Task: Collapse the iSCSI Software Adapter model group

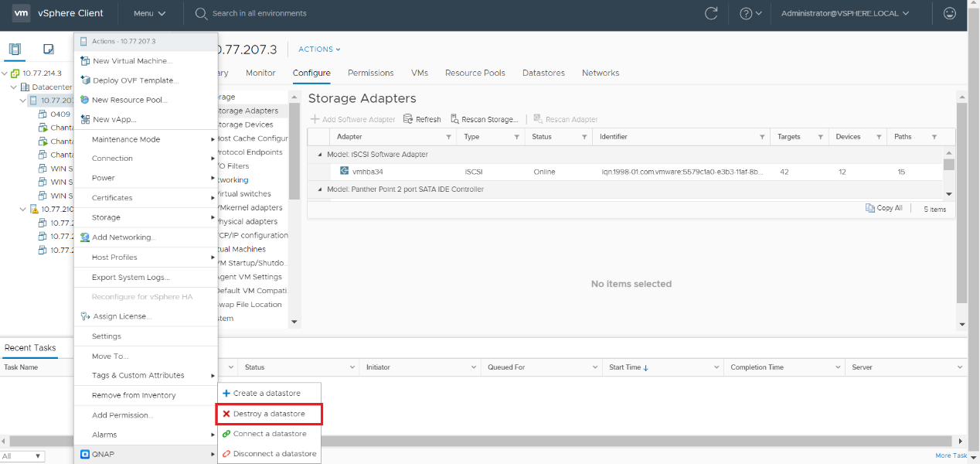Action: click(x=320, y=155)
